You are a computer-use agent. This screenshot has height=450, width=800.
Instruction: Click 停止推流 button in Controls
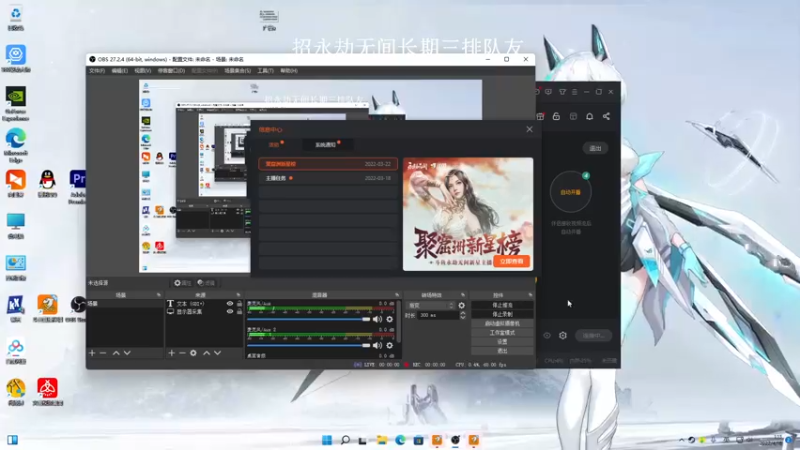pyautogui.click(x=503, y=305)
